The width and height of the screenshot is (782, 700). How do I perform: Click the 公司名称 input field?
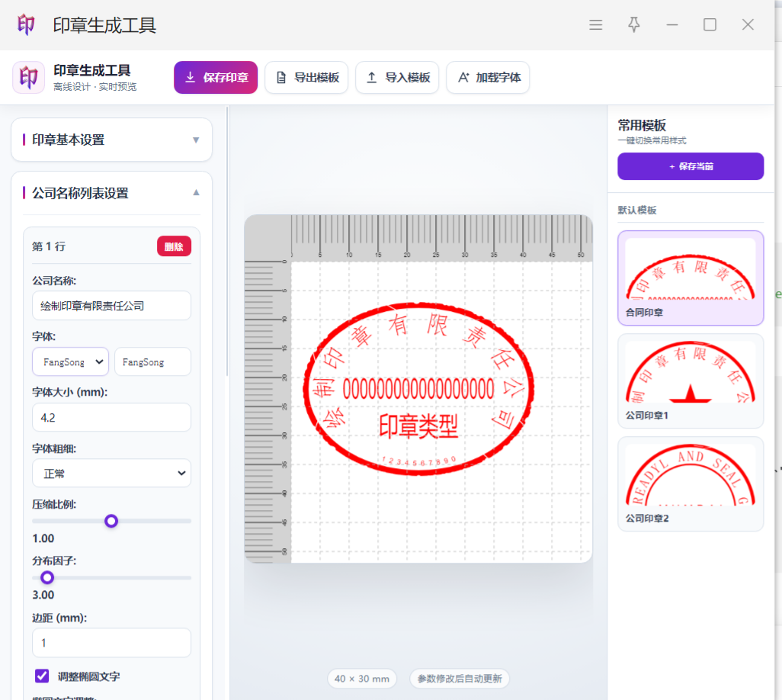tap(112, 305)
